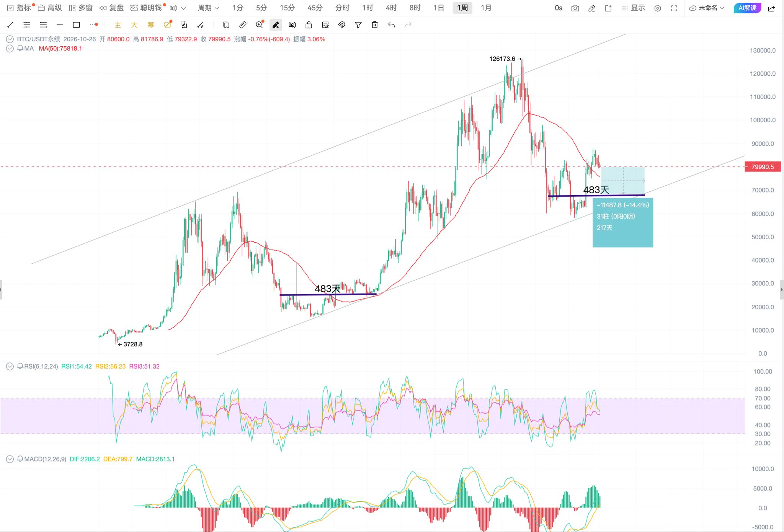This screenshot has height=532, width=784.
Task: Open the 周期 period dropdown
Action: (x=208, y=8)
